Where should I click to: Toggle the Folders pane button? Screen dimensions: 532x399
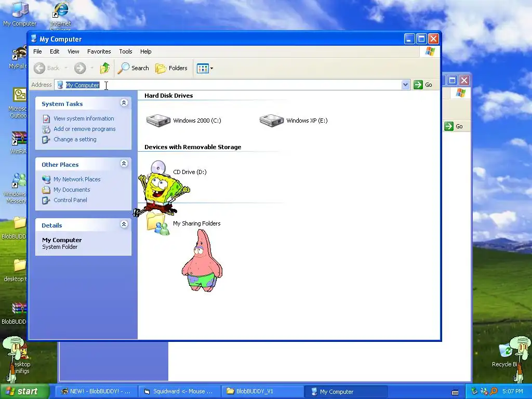click(x=171, y=68)
